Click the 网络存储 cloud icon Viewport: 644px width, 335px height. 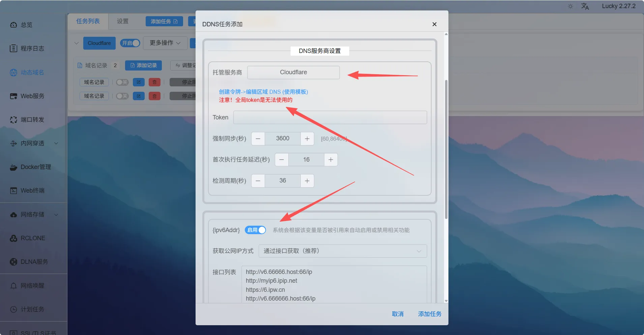tap(13, 215)
